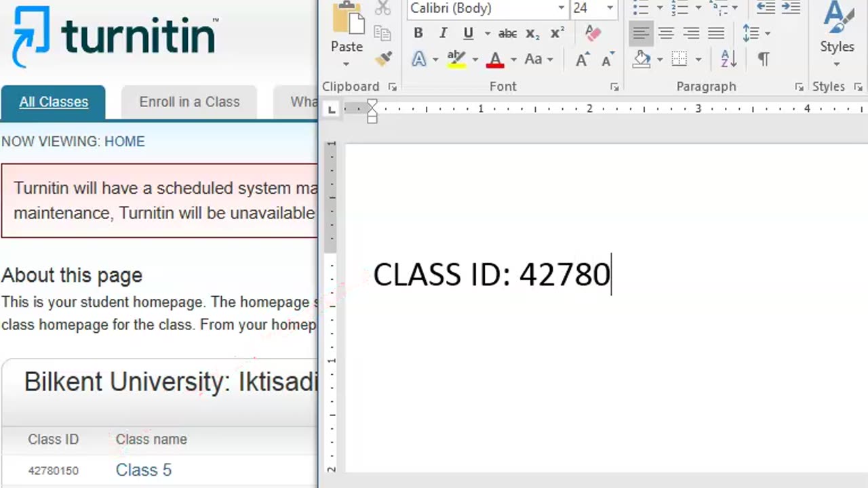Click the Bilkent University heading
The image size is (868, 488).
coord(171,382)
